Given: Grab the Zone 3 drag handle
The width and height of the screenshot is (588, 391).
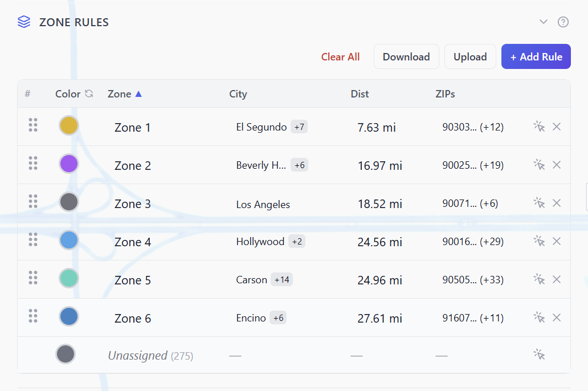Looking at the screenshot, I should point(33,202).
